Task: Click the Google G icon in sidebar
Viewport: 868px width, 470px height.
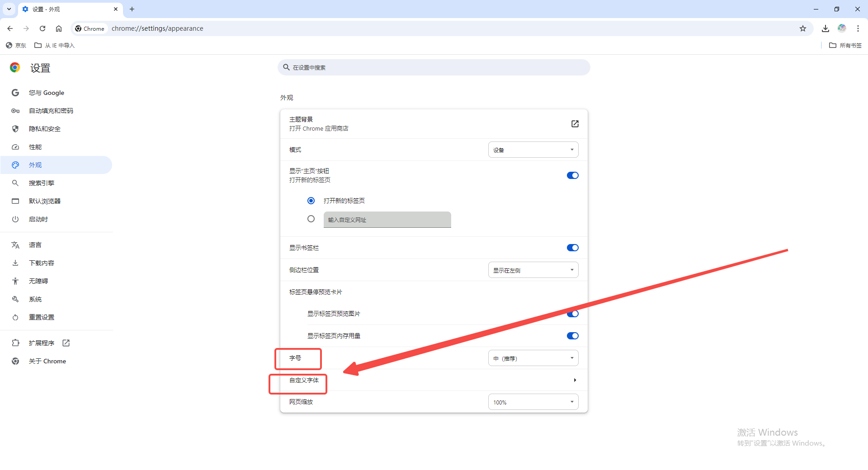Action: click(15, 93)
